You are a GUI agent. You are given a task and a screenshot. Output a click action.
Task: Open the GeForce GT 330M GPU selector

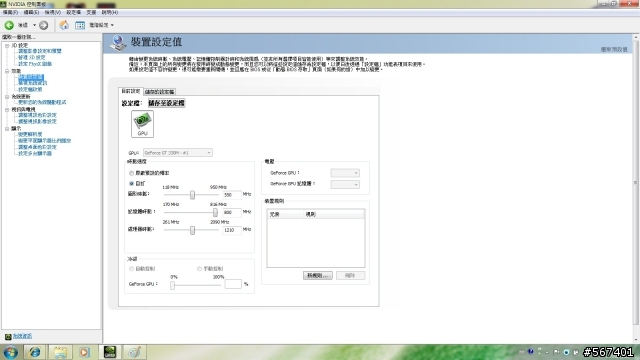point(178,153)
